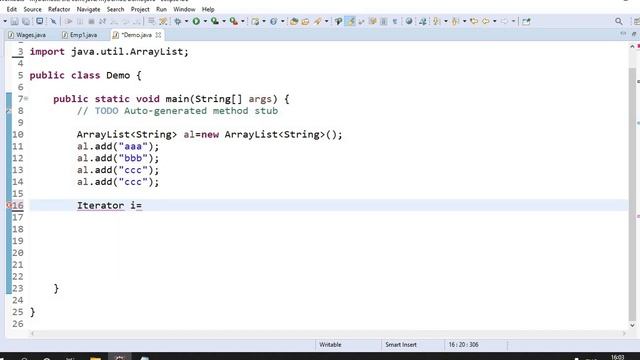Click the Save All toolbar icon
The height and width of the screenshot is (360, 640).
click(x=26, y=21)
